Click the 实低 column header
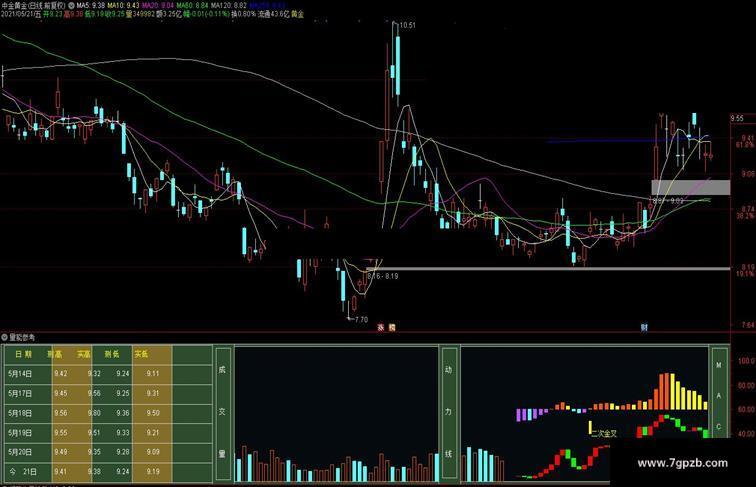The width and height of the screenshot is (756, 487). pos(141,354)
